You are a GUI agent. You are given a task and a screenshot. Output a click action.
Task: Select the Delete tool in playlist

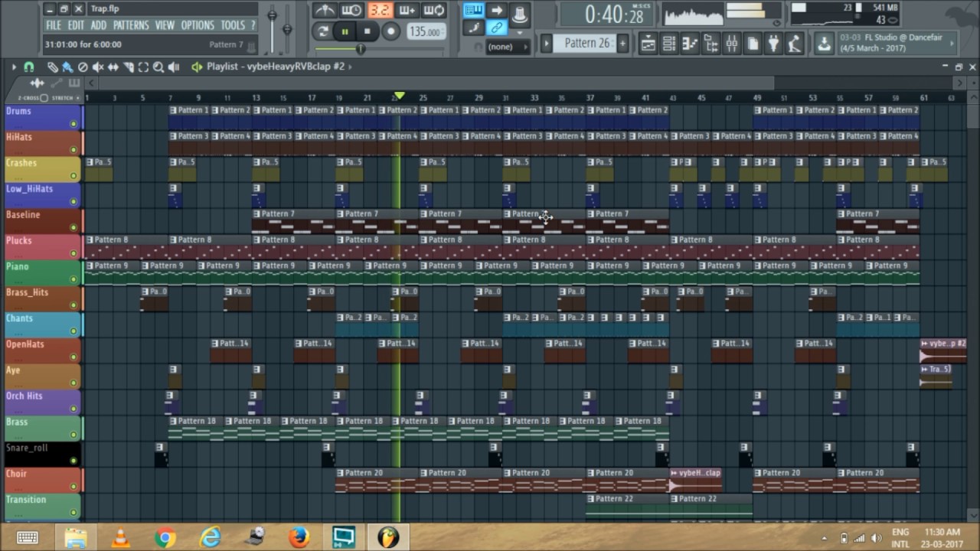coord(83,67)
